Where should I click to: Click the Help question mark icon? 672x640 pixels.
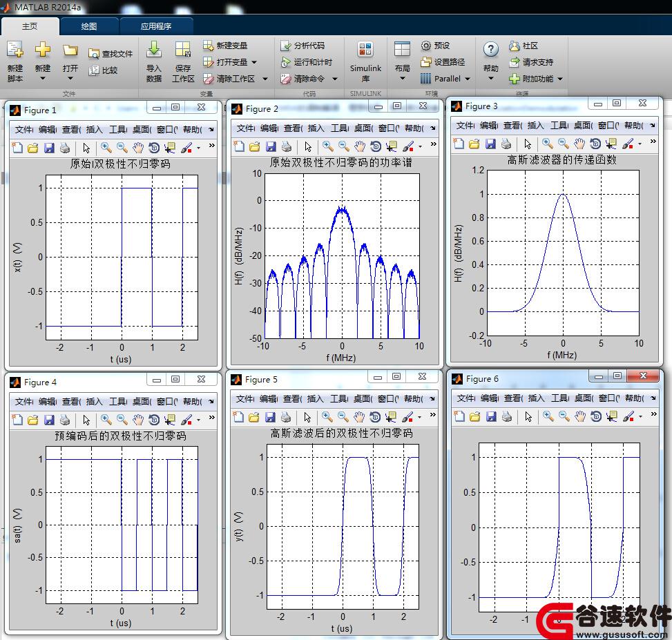point(491,50)
